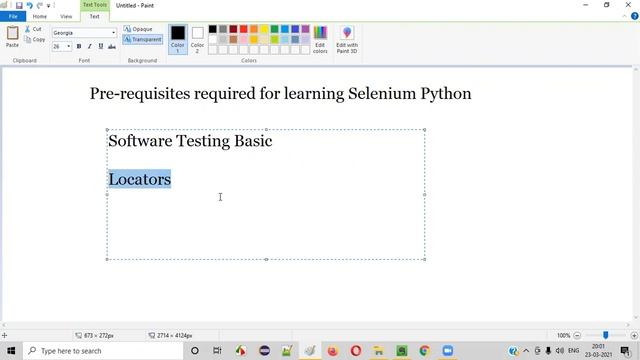Pick the yellow palette swatch
640x360 pixels.
264,29
